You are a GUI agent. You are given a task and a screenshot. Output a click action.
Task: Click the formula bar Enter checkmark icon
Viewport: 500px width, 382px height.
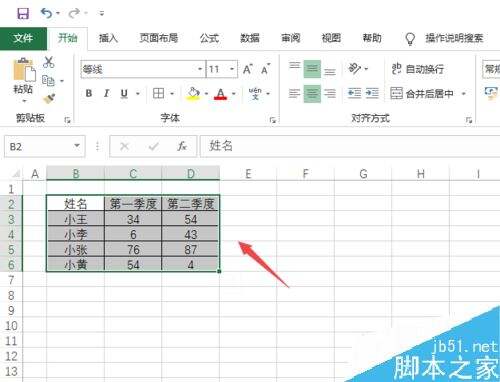(154, 146)
